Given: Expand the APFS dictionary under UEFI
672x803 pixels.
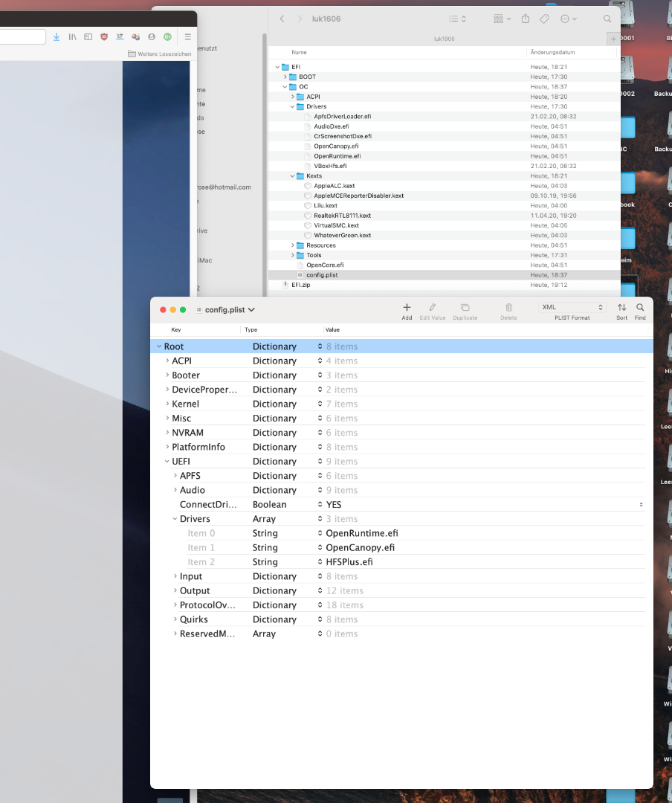Looking at the screenshot, I should [175, 475].
